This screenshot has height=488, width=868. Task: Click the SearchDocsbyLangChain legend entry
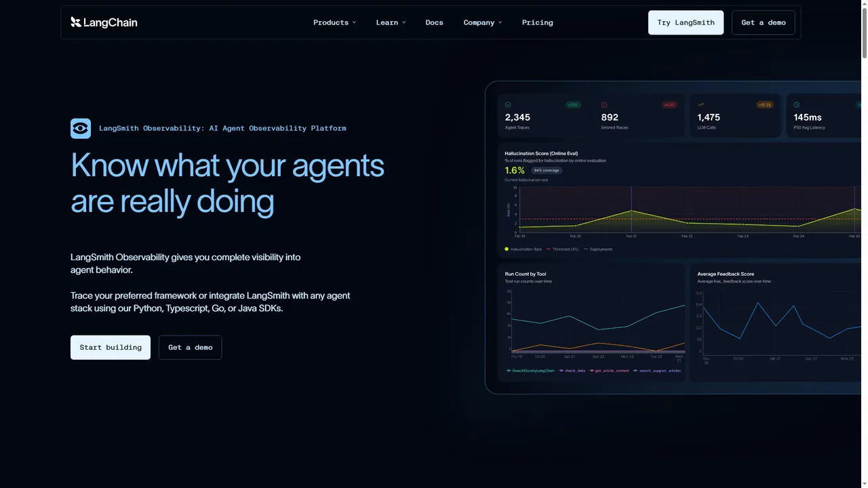click(x=530, y=371)
